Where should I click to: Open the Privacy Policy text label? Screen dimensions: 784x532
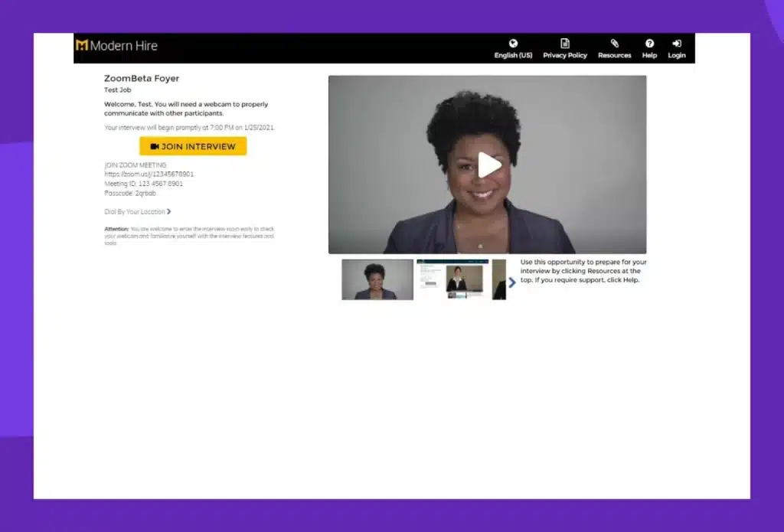[x=565, y=56]
